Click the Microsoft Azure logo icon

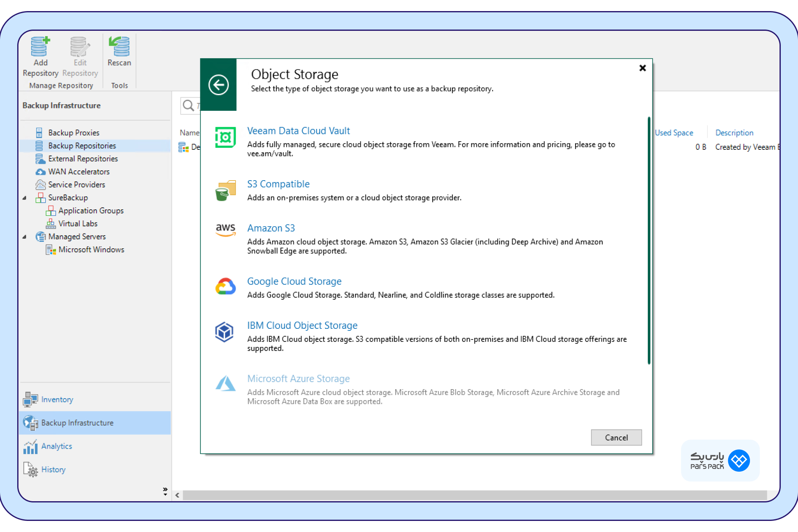pos(225,383)
